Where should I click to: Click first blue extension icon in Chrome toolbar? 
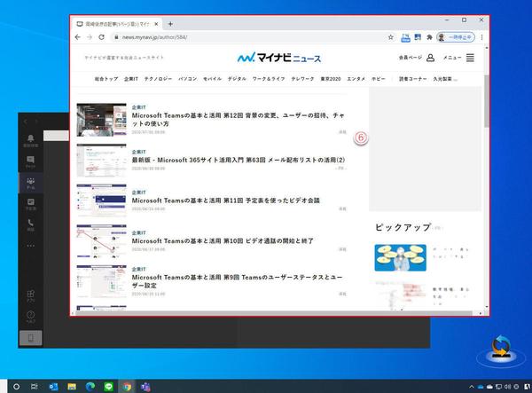tap(405, 37)
